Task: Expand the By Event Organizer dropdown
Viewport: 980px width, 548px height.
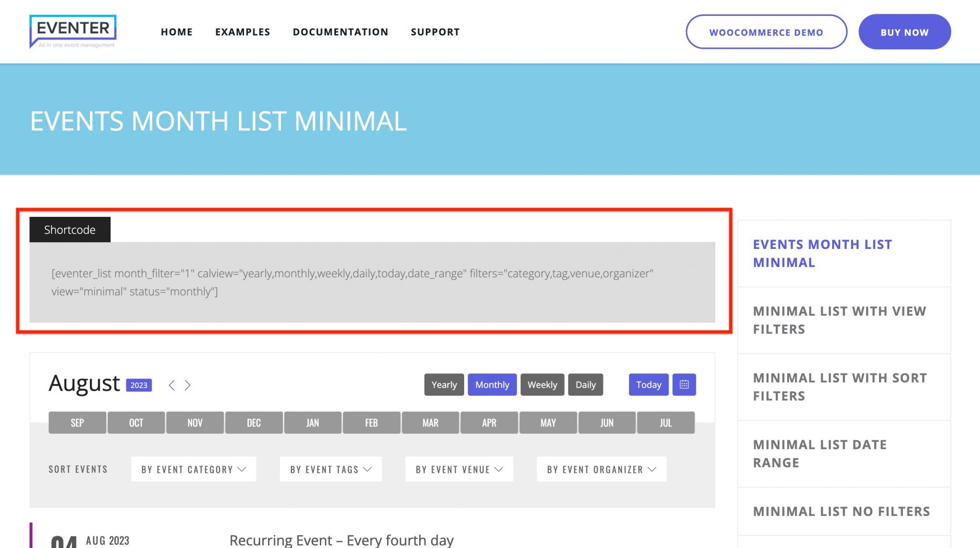Action: [x=601, y=469]
